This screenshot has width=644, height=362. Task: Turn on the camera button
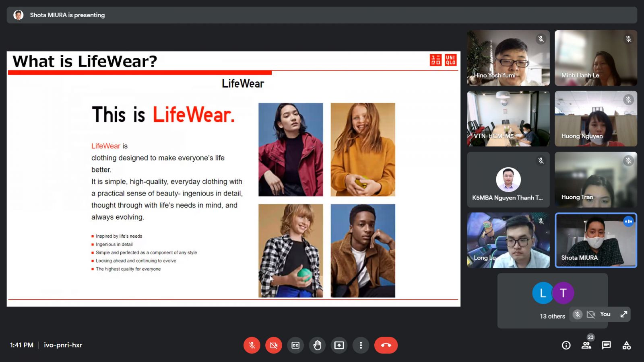274,345
